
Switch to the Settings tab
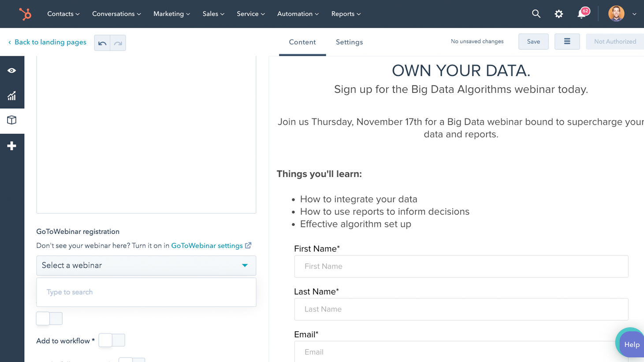(x=349, y=42)
